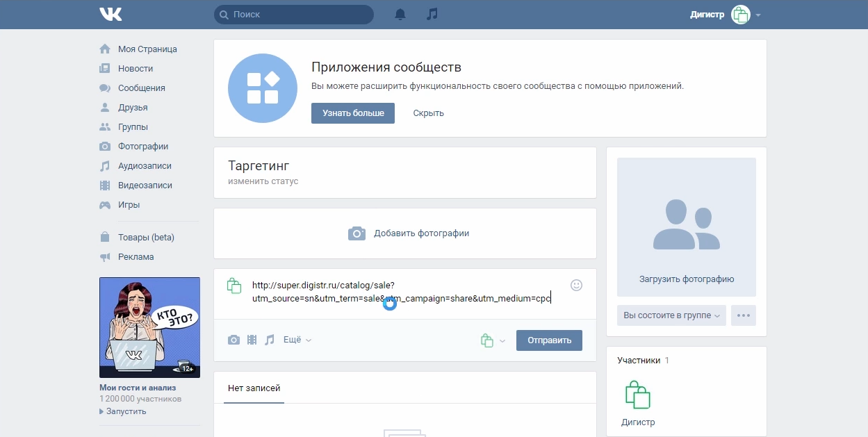Screen dimensions: 868x437
Task: Click the home icon beside Моя Страница
Action: (x=105, y=49)
